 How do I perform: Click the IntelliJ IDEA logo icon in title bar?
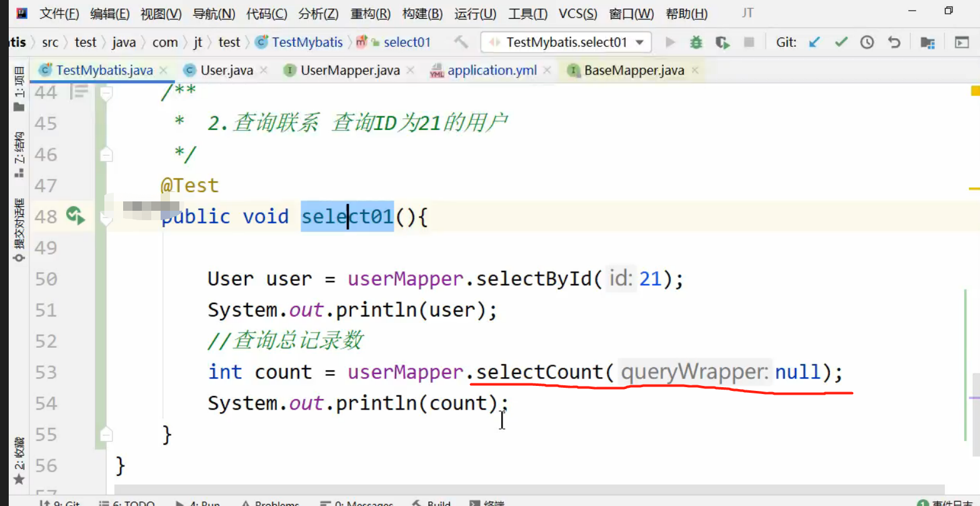point(21,13)
